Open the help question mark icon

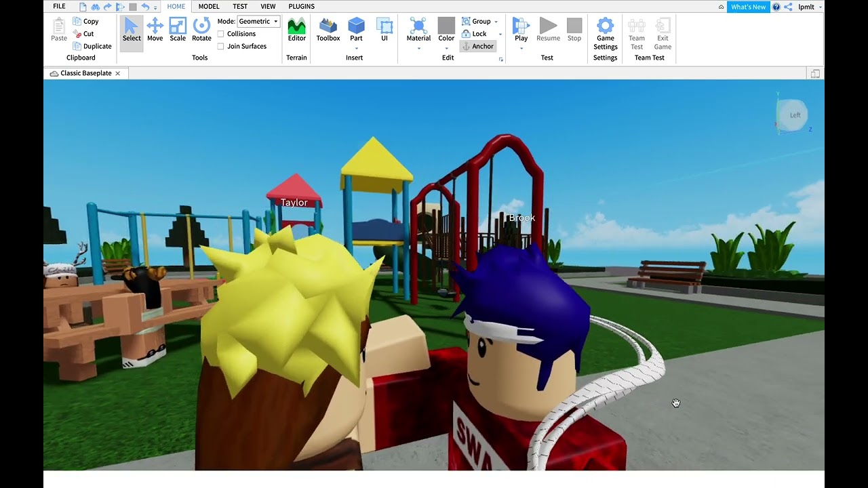pyautogui.click(x=776, y=7)
